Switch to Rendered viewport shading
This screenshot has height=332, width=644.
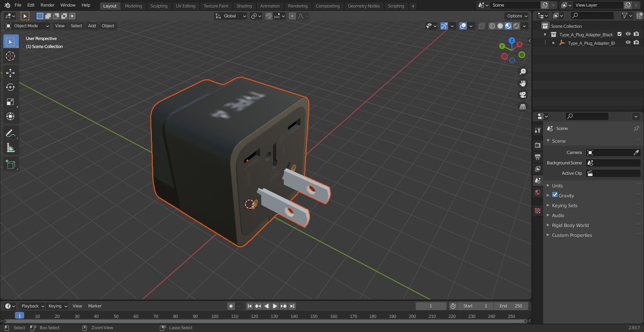(516, 26)
